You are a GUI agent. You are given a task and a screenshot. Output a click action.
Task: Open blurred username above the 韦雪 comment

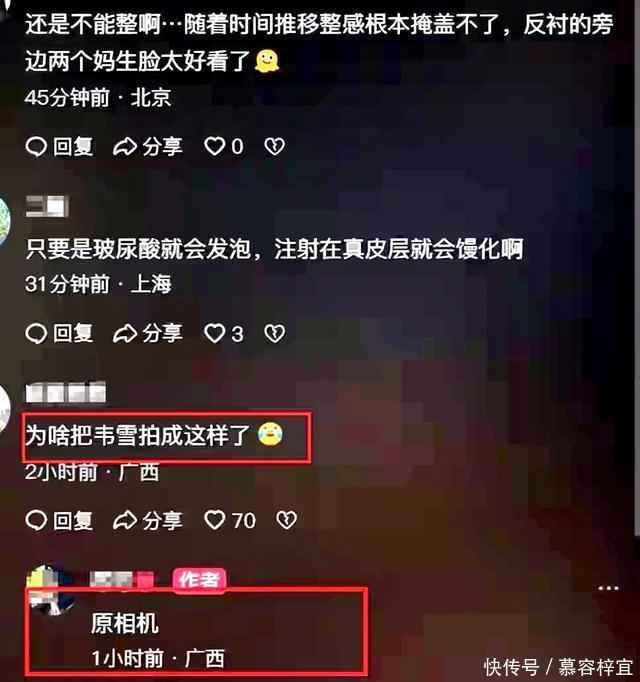[x=66, y=392]
